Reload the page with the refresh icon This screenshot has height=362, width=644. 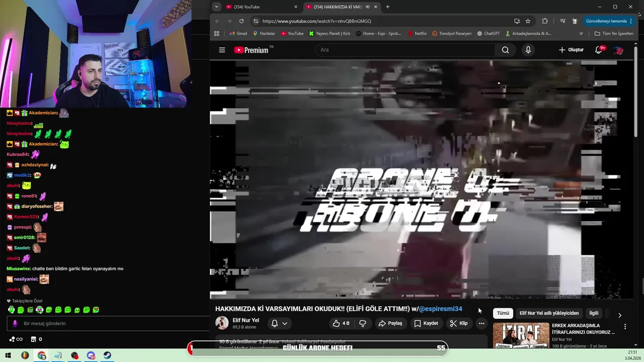(242, 21)
